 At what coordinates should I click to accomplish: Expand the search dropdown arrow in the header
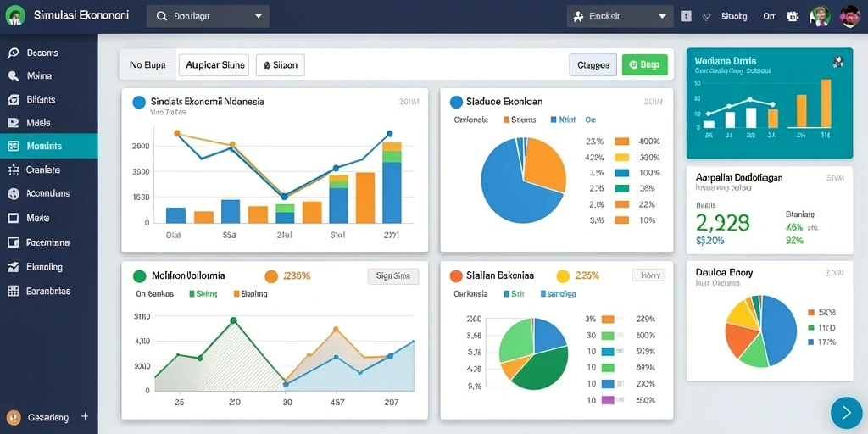coord(258,17)
